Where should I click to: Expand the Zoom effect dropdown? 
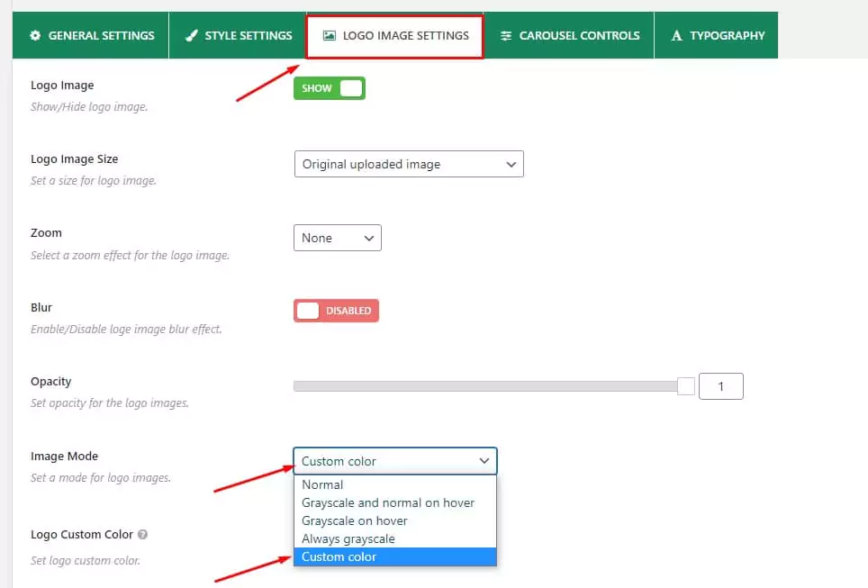tap(337, 238)
